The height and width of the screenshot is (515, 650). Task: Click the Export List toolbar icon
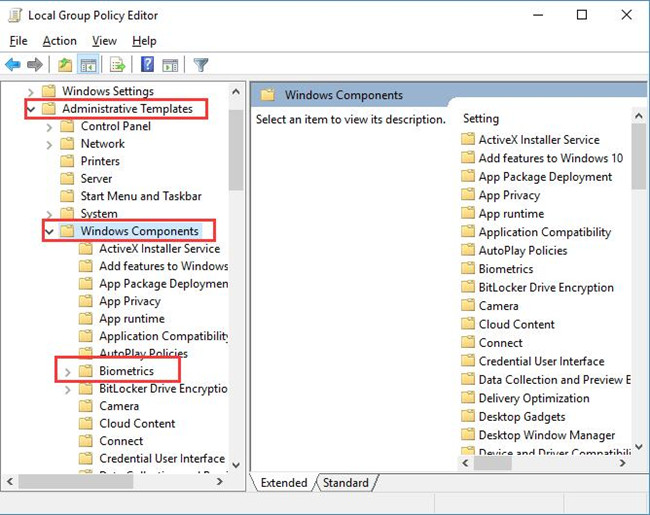[117, 65]
